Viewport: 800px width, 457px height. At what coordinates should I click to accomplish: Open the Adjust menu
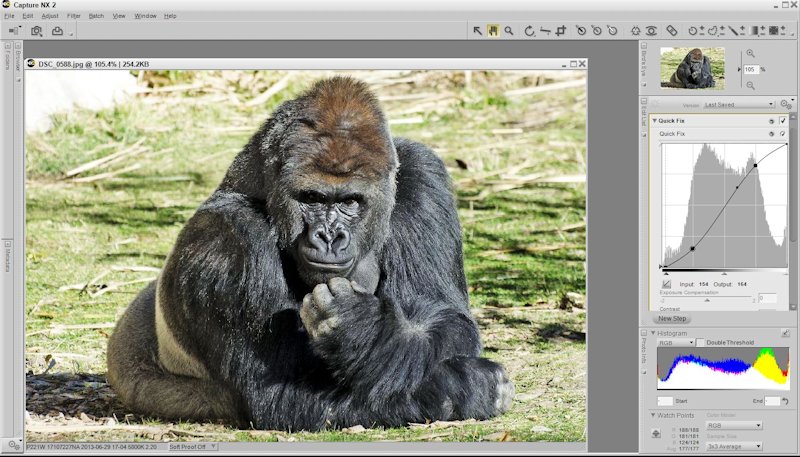[x=50, y=16]
